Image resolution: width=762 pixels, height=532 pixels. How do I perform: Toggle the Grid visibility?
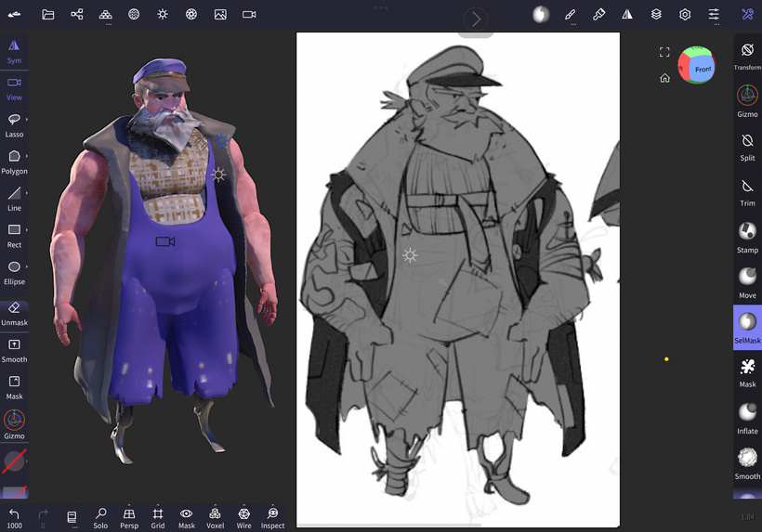[158, 517]
